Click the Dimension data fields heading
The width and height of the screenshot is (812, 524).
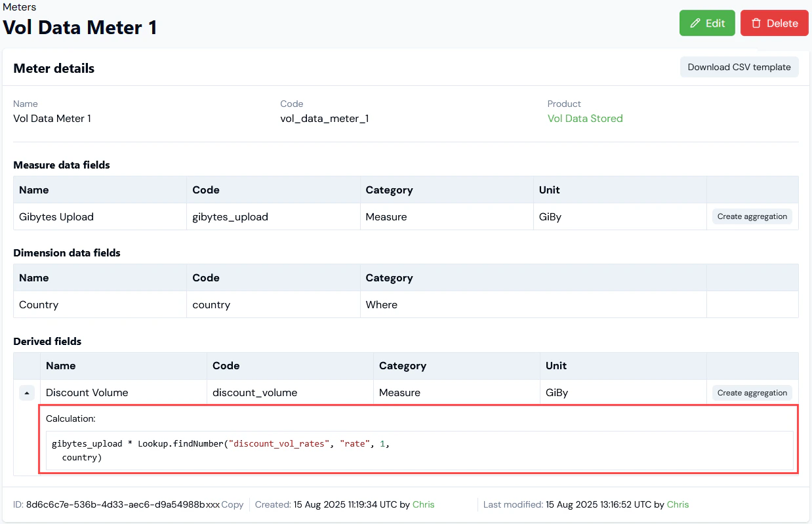67,252
